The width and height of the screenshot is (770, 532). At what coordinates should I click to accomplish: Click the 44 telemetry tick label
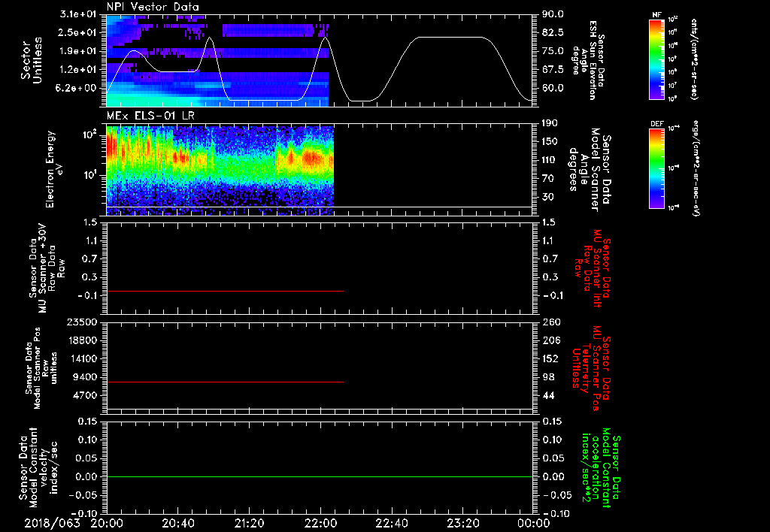point(548,395)
